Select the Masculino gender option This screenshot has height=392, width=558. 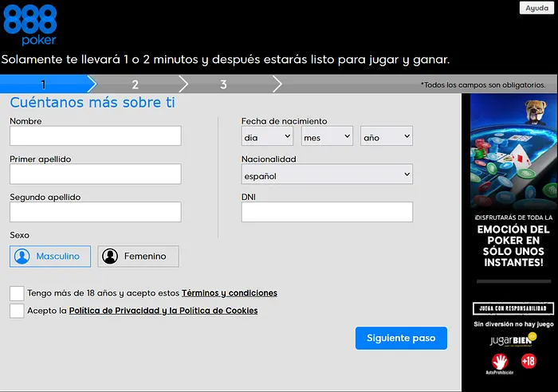50,257
